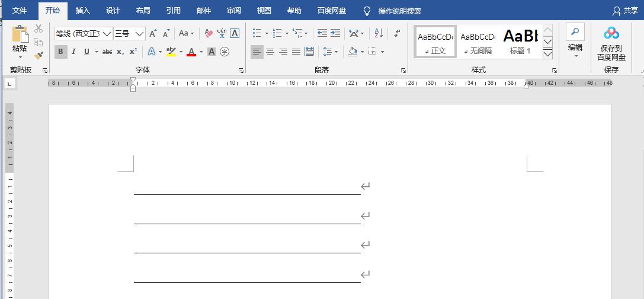Open the 文件 menu
The image size is (644, 299).
[20, 11]
